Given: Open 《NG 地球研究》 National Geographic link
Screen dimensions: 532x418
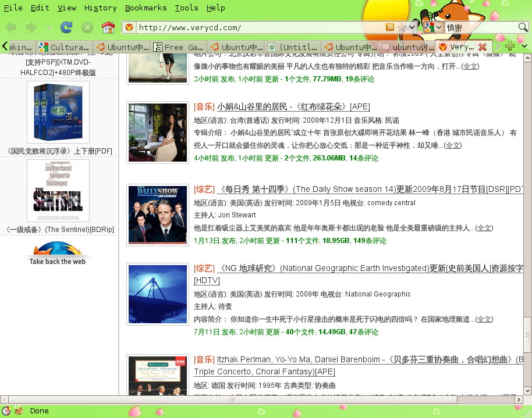Looking at the screenshot, I should pyautogui.click(x=359, y=274).
